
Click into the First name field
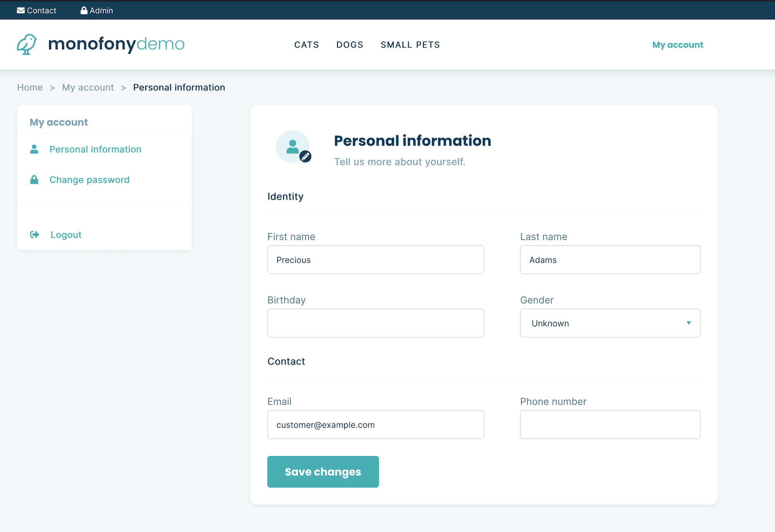[375, 260]
